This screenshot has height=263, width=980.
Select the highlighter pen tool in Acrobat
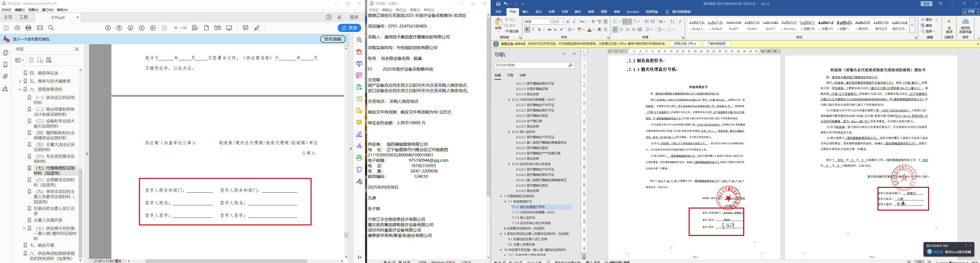pyautogui.click(x=257, y=28)
